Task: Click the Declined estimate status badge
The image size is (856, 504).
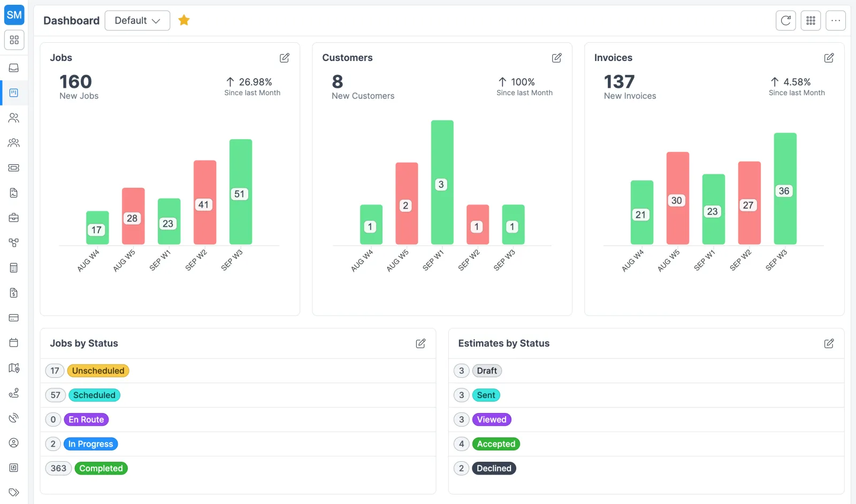Action: click(494, 469)
